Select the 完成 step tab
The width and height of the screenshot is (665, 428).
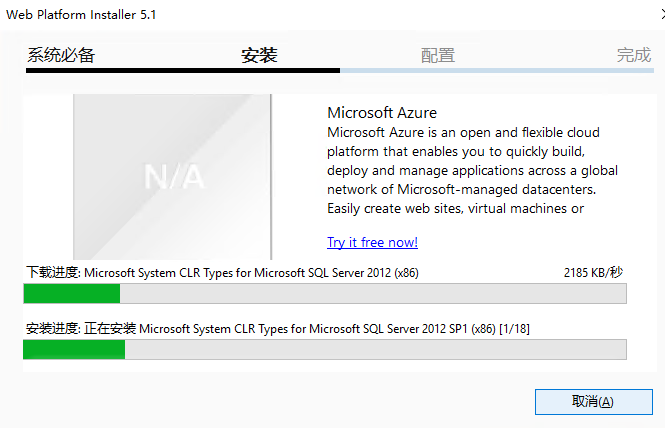(x=633, y=56)
